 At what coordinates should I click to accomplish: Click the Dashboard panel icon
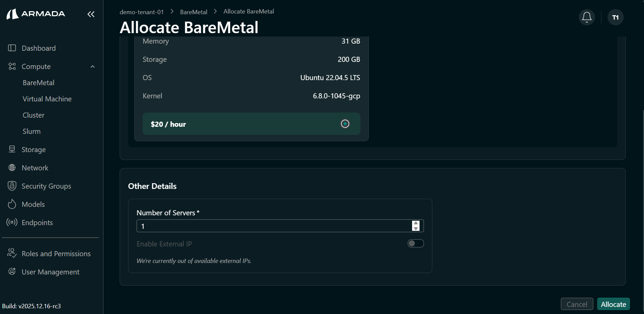12,48
